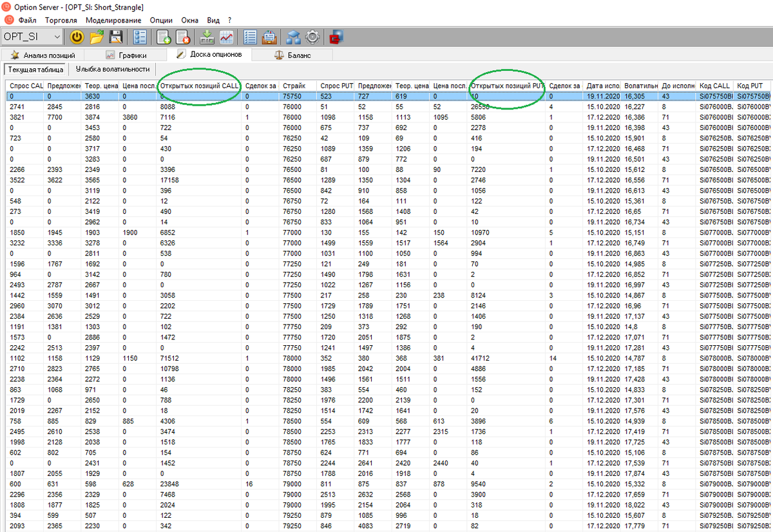Click the app icon left of Файл
The width and height of the screenshot is (773, 532).
pyautogui.click(x=8, y=20)
